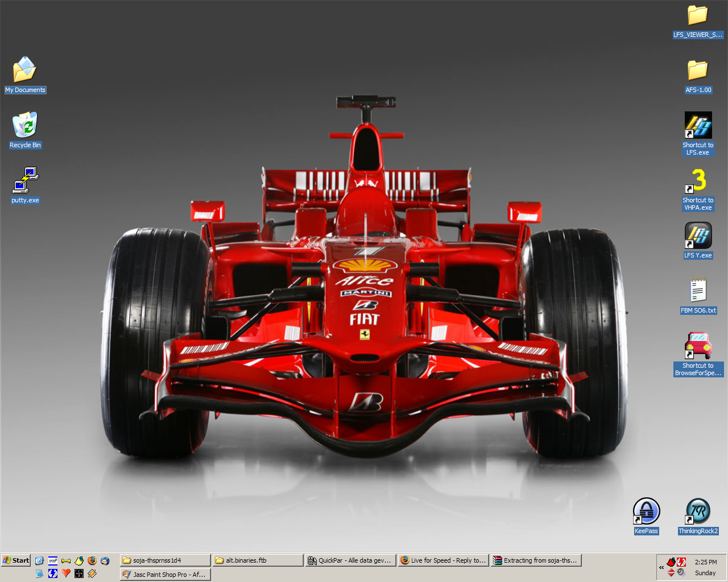The width and height of the screenshot is (728, 582).
Task: Select the Recycle Bin desktop icon
Action: (25, 130)
